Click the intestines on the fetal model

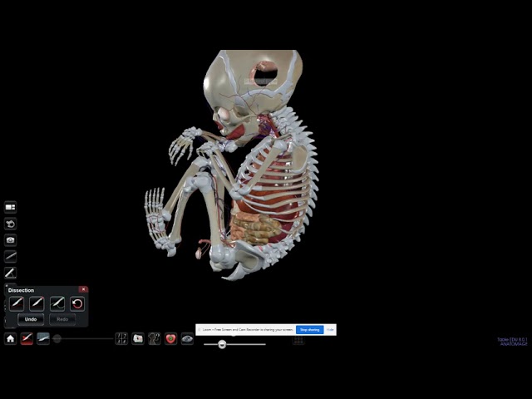pyautogui.click(x=254, y=229)
